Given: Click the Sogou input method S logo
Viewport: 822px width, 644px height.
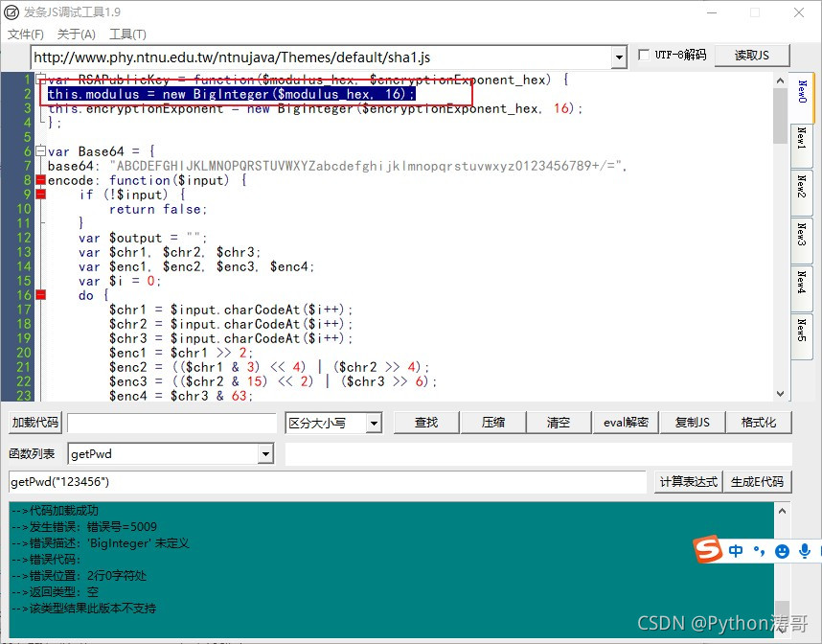Looking at the screenshot, I should pos(708,549).
